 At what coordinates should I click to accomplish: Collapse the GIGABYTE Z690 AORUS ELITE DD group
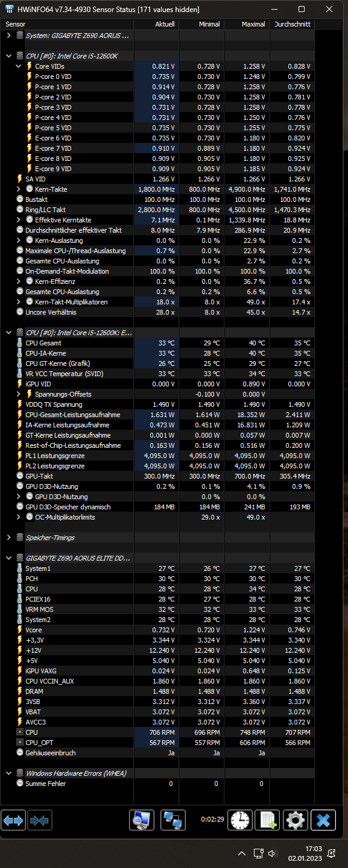(x=8, y=558)
